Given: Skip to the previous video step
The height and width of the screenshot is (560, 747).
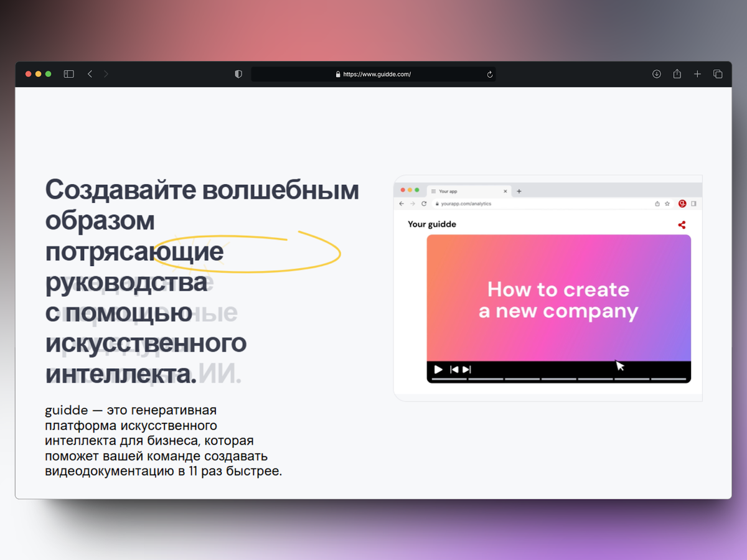Looking at the screenshot, I should pos(454,370).
